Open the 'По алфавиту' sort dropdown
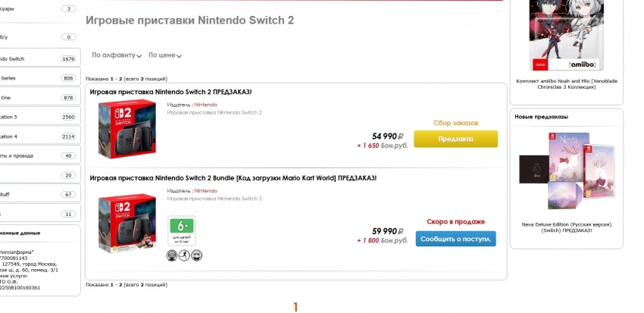644x313 pixels. (x=117, y=55)
